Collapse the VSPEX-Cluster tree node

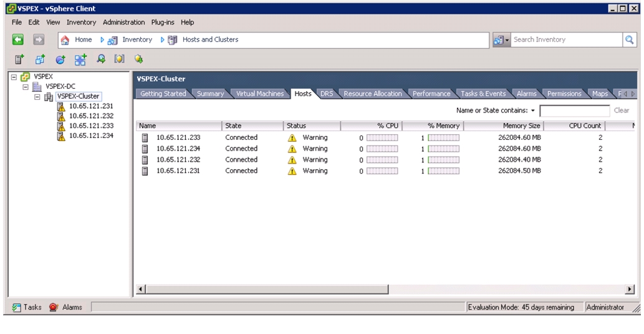[x=37, y=97]
